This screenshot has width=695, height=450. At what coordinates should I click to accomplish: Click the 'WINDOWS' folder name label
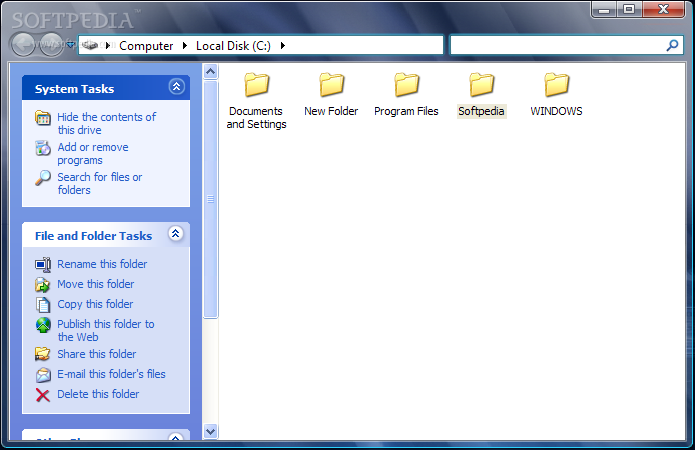click(x=556, y=111)
